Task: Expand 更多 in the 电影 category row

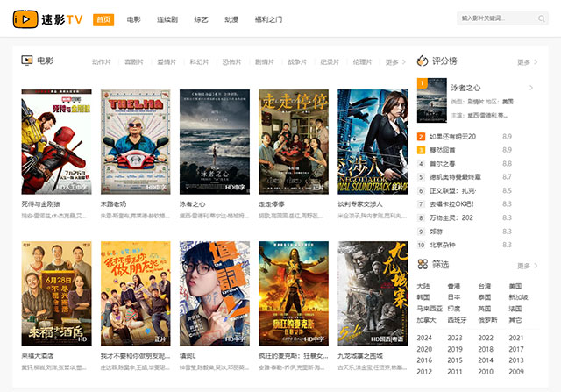Action: click(395, 62)
